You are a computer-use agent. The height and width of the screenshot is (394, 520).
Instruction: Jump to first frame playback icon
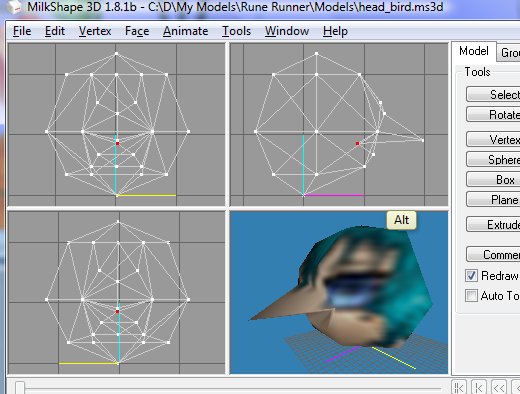tap(459, 388)
